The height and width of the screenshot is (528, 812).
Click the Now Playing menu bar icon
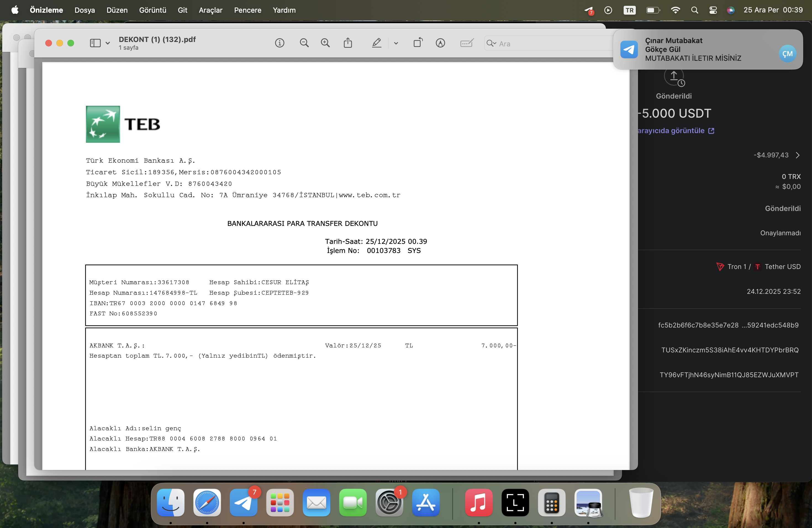608,10
